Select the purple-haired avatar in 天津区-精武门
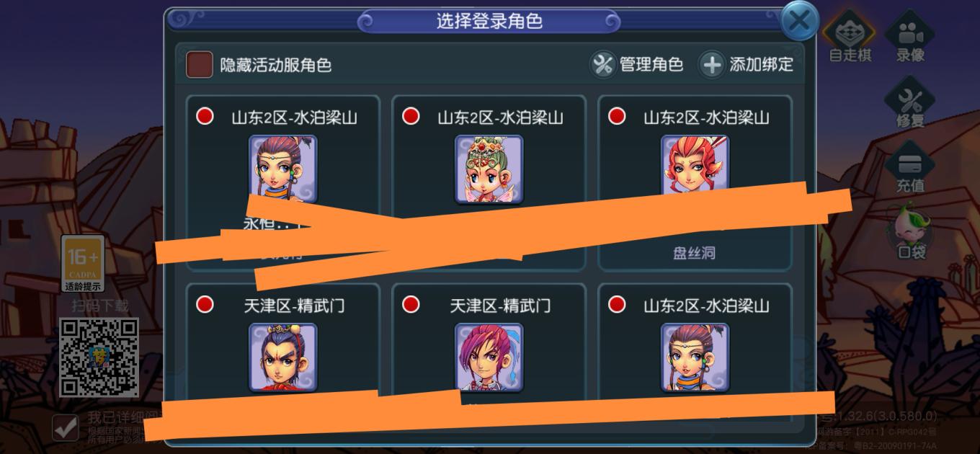The image size is (980, 454). click(x=489, y=357)
